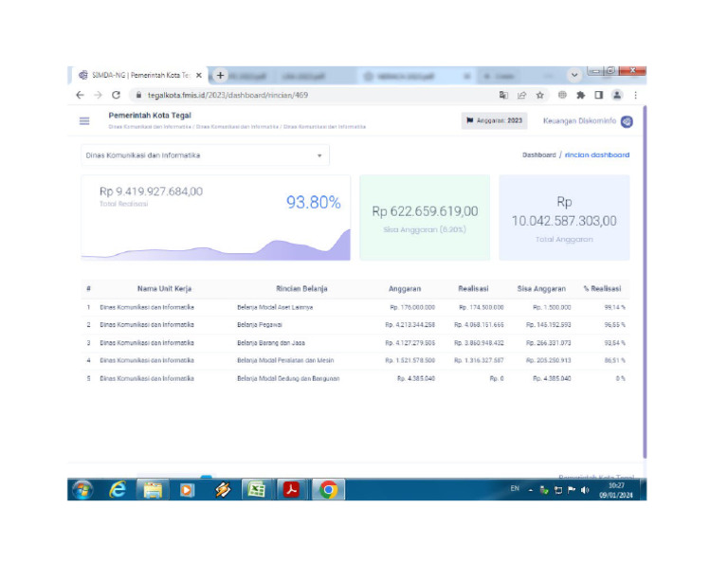Click the rincian dashboard breadcrumb link
728x563 pixels.
tap(596, 154)
